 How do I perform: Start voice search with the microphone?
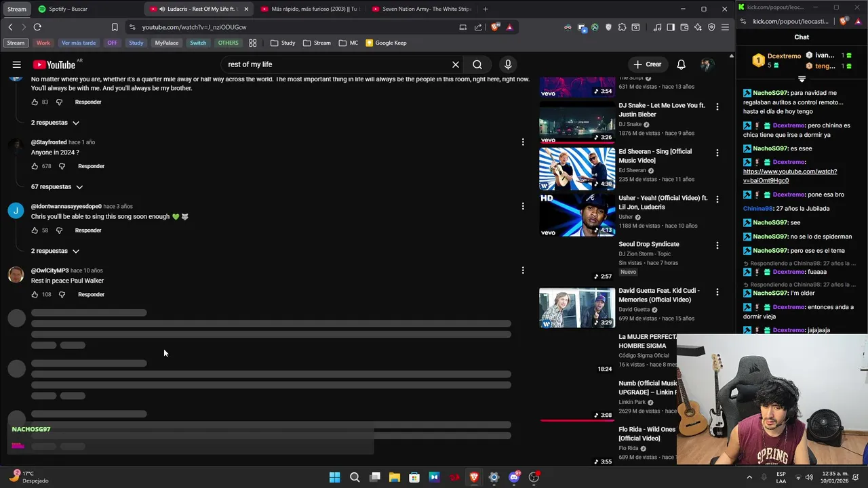pos(508,64)
